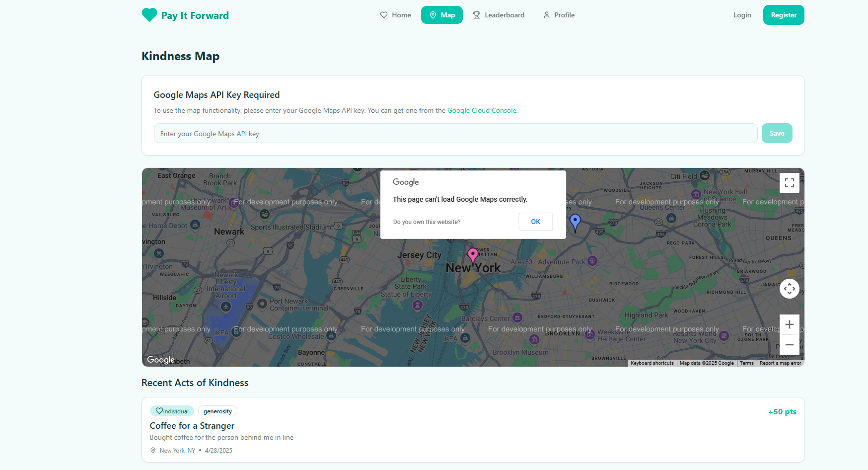Click the Area53 Adventure Park marker icon

coord(592,261)
